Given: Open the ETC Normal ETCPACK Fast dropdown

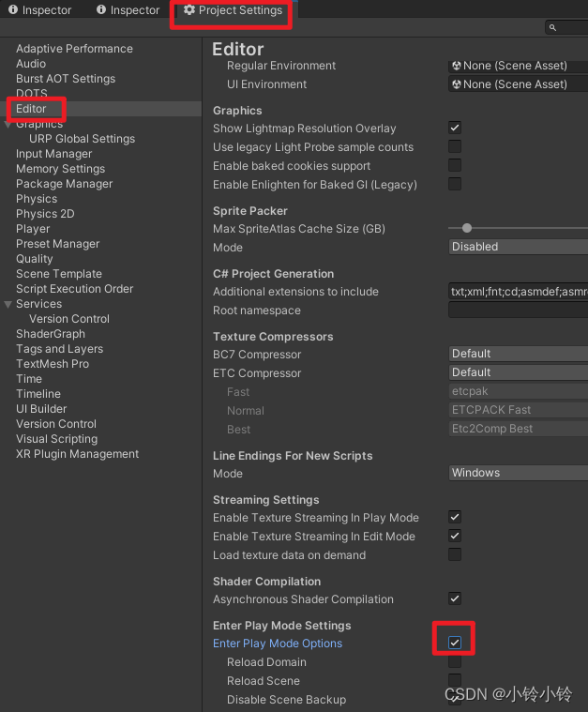Looking at the screenshot, I should click(x=518, y=410).
